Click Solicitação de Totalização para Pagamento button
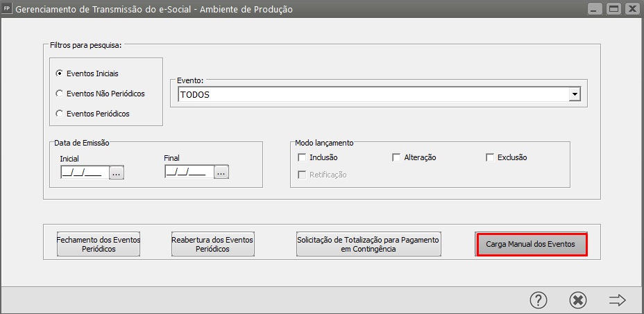The width and height of the screenshot is (644, 314). pyautogui.click(x=368, y=244)
